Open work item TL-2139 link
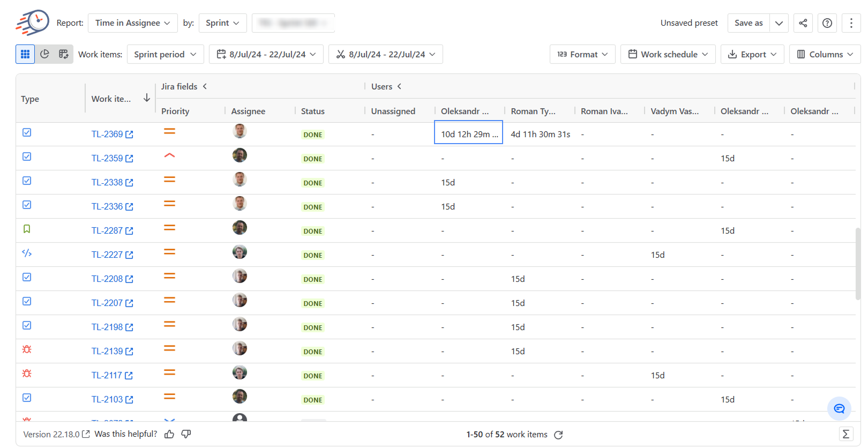Image resolution: width=868 pixels, height=448 pixels. click(x=107, y=352)
